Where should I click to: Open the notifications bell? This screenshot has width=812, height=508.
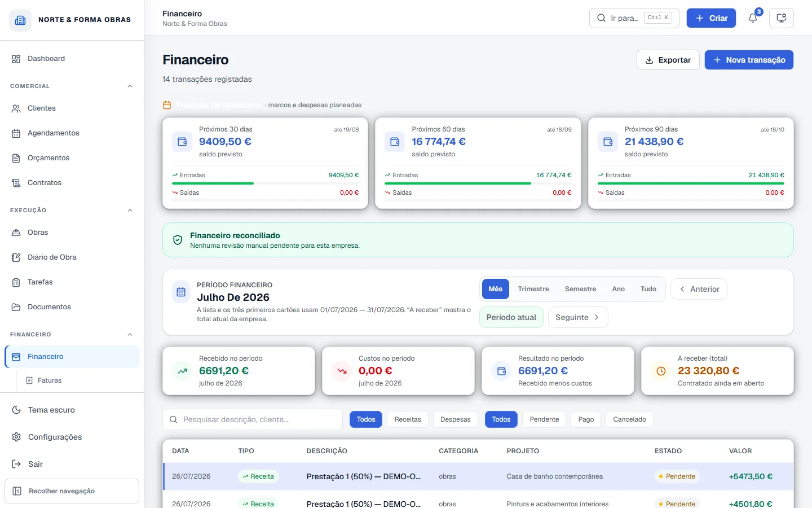[x=753, y=18]
